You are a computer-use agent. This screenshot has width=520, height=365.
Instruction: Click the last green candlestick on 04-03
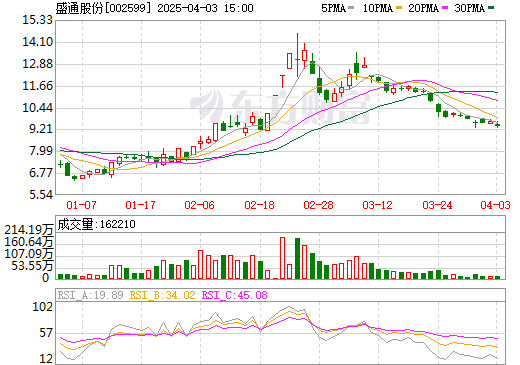[498, 125]
